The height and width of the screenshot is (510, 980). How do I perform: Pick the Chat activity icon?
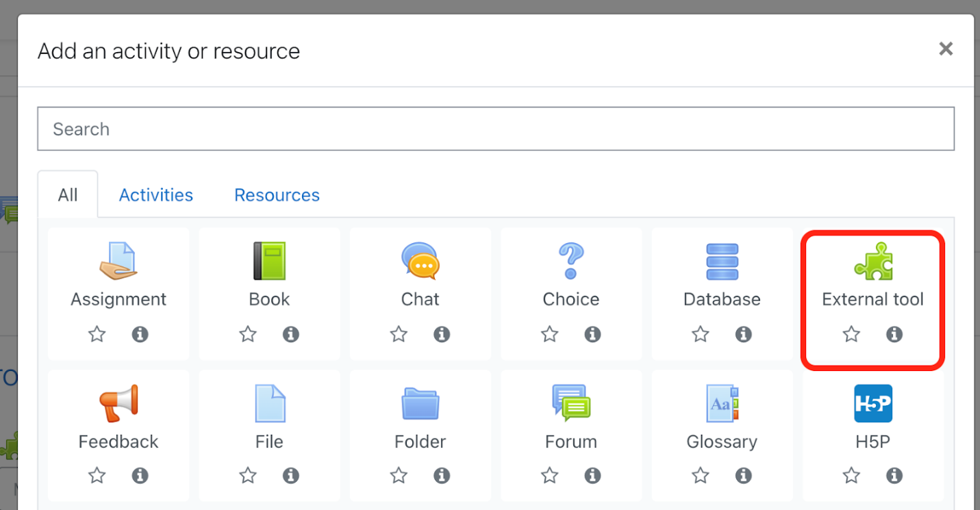(420, 261)
